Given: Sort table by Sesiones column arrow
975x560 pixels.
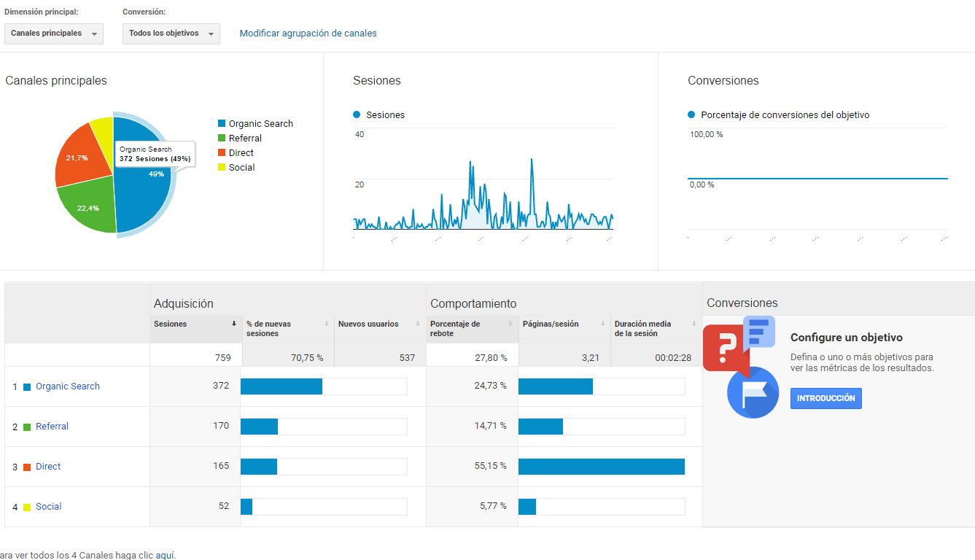Looking at the screenshot, I should 234,324.
